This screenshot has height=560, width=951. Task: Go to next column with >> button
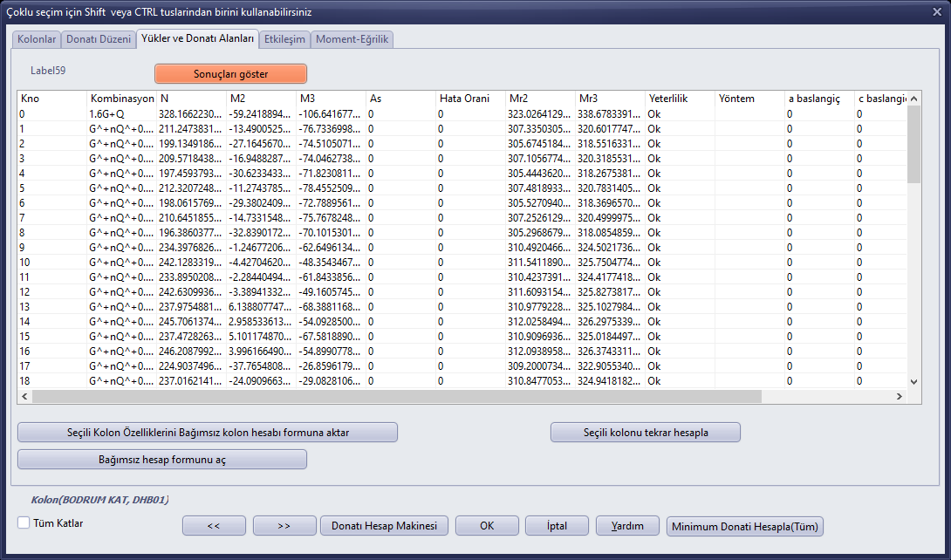click(284, 526)
